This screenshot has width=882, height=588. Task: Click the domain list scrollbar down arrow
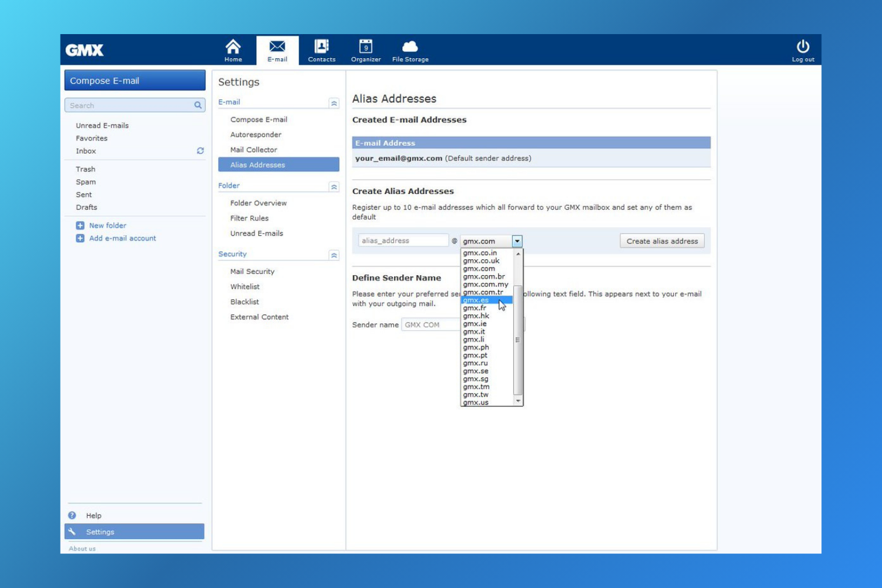518,401
